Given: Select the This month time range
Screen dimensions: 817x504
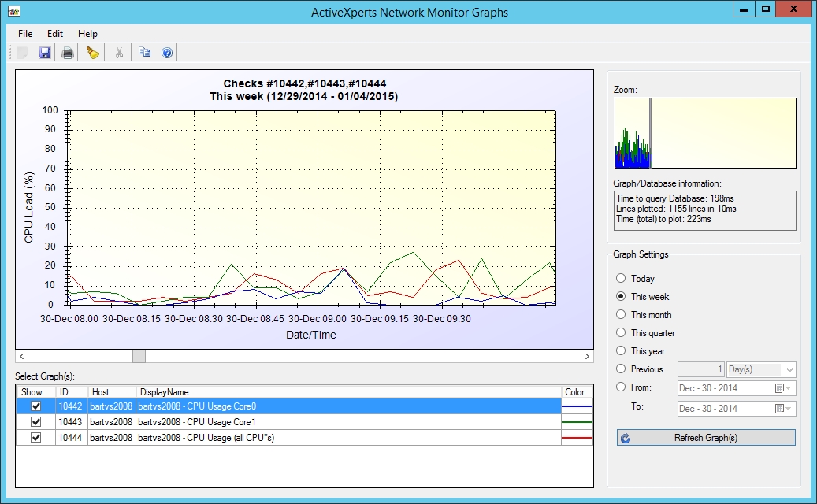Looking at the screenshot, I should (622, 315).
